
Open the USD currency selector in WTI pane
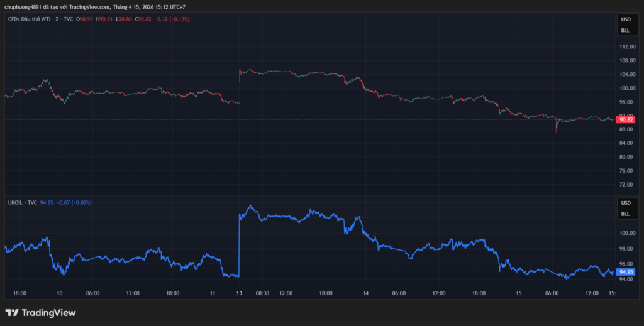point(625,19)
